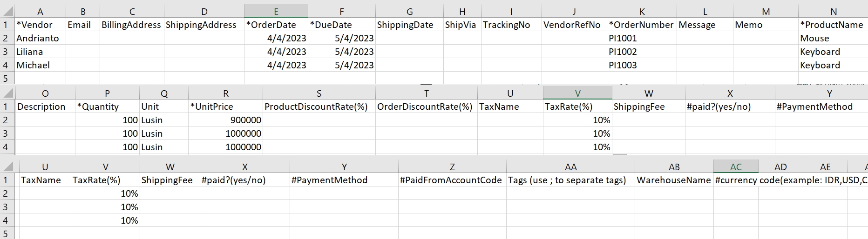Image resolution: width=868 pixels, height=239 pixels.
Task: Click the ProductDiscountRate(%) header cell
Action: tap(319, 106)
